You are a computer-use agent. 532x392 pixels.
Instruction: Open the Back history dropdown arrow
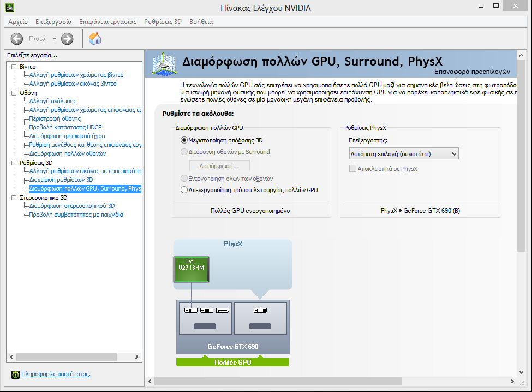tap(55, 39)
